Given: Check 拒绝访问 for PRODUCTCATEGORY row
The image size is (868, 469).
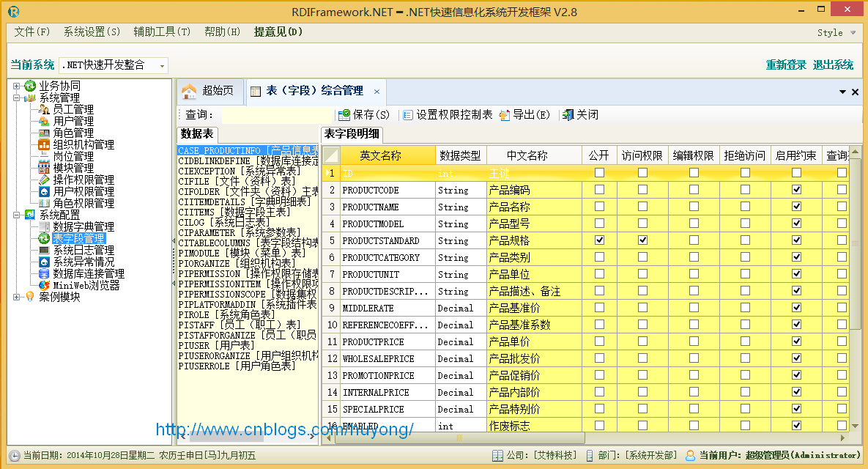Looking at the screenshot, I should pyautogui.click(x=746, y=257).
